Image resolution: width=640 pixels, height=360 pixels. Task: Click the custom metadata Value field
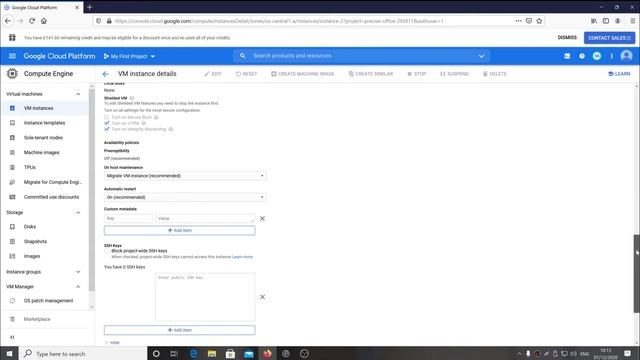[205, 219]
